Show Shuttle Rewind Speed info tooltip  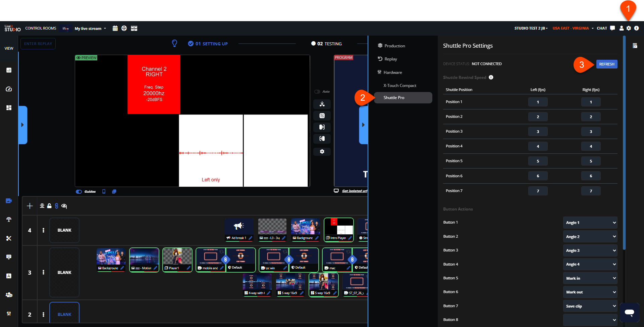pos(491,78)
